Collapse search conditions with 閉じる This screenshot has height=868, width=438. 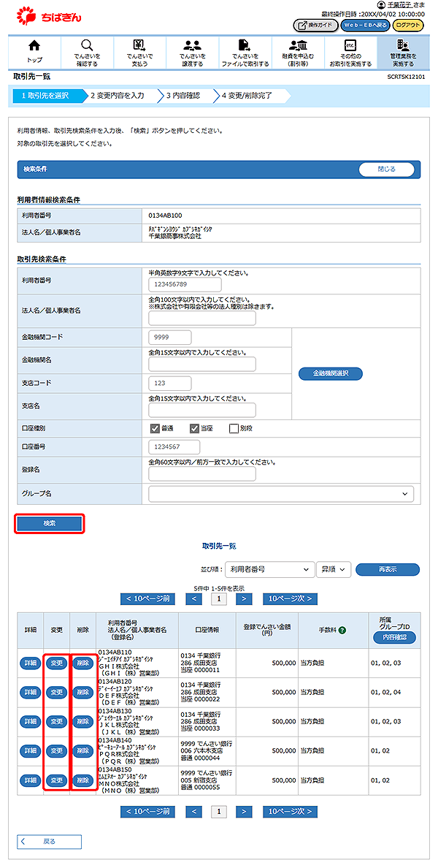pos(387,170)
